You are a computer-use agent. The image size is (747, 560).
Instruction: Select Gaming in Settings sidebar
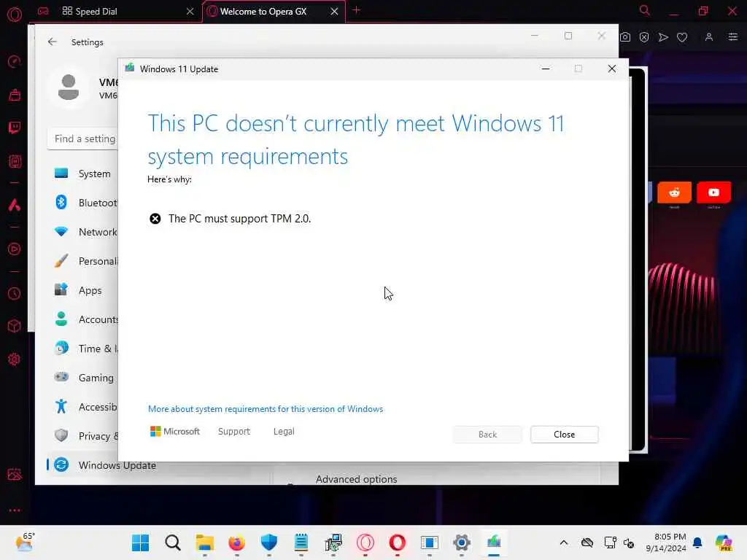(x=83, y=378)
